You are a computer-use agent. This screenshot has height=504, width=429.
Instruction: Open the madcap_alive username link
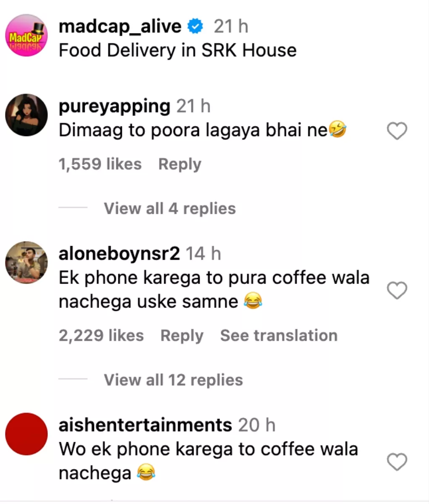[120, 27]
